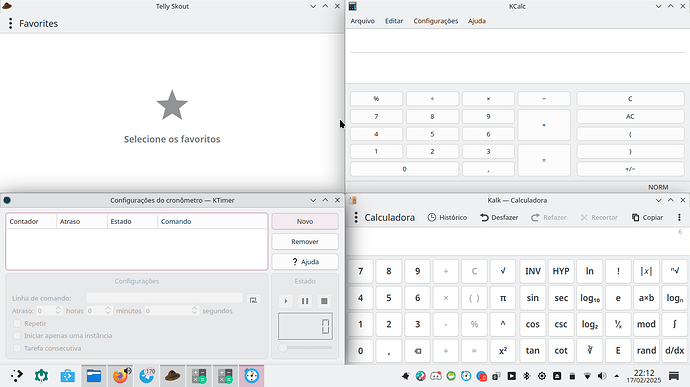Click the rand key in Kalk
The width and height of the screenshot is (690, 387).
click(x=646, y=351)
